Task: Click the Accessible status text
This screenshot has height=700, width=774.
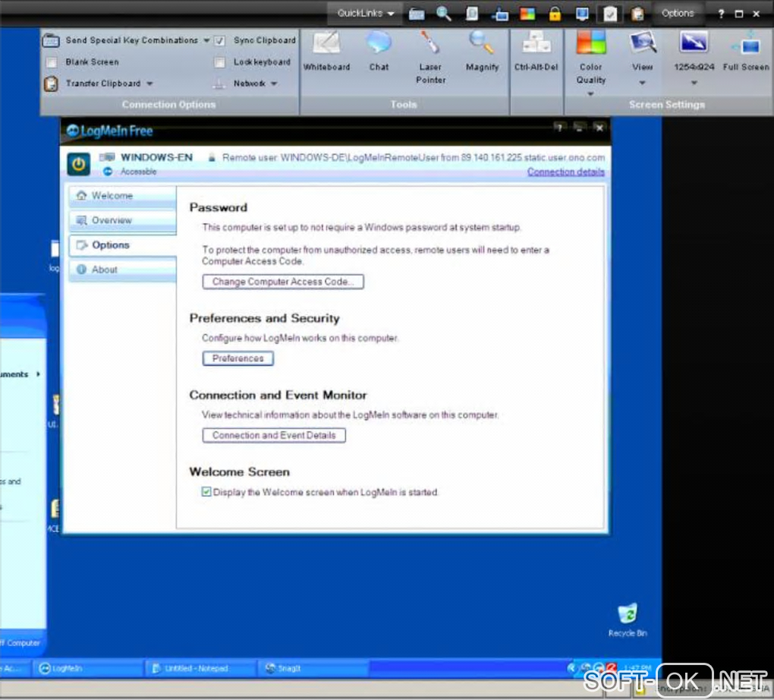Action: tap(139, 172)
